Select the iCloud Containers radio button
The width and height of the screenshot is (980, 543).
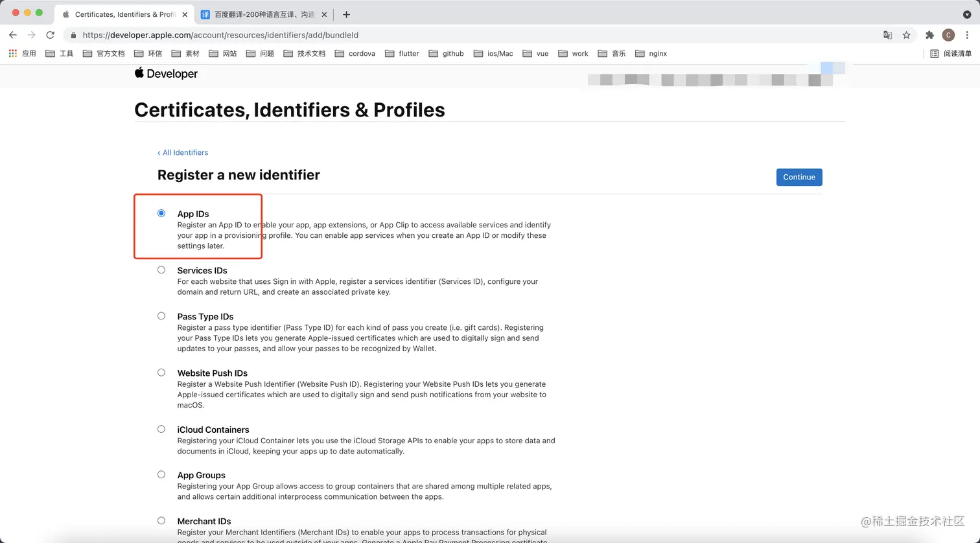(161, 428)
